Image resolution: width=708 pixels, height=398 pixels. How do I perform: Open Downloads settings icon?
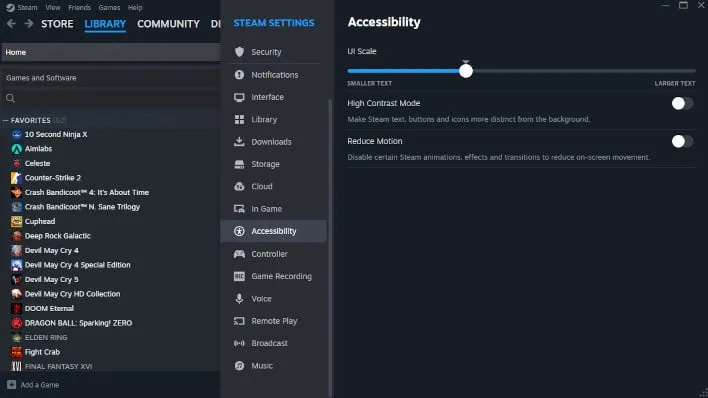click(x=239, y=141)
